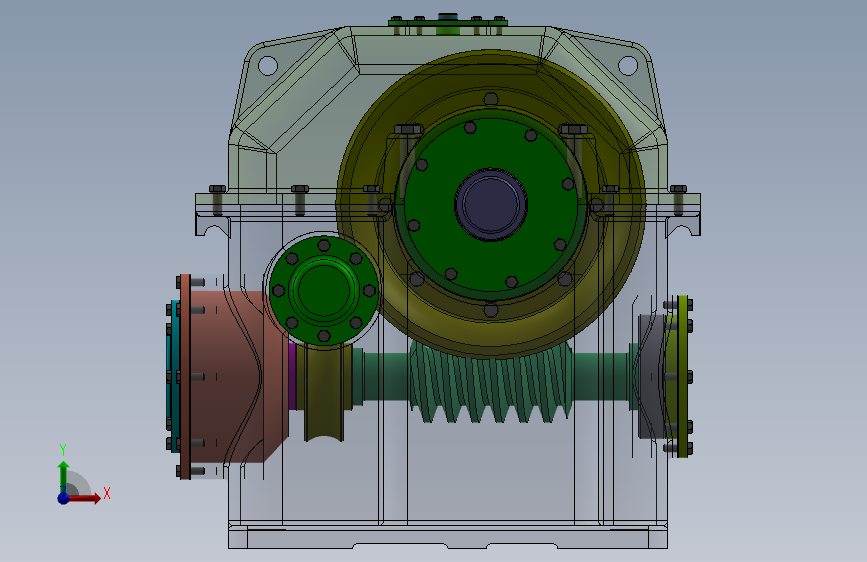Select the small round green flange cover
Screen dimensions: 867x562
[324, 290]
